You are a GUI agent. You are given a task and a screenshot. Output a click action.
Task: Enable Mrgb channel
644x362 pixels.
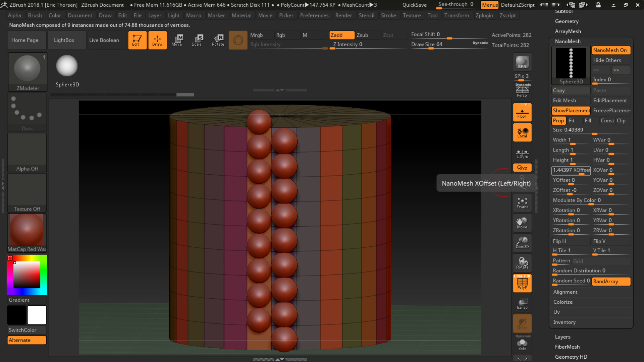pos(261,35)
